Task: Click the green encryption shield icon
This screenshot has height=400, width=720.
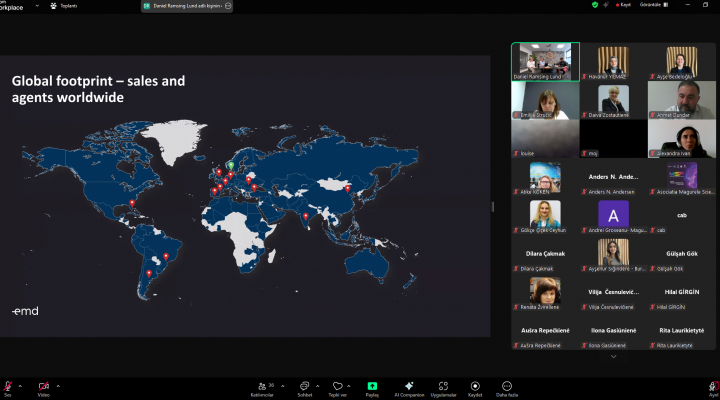Action: [x=595, y=5]
